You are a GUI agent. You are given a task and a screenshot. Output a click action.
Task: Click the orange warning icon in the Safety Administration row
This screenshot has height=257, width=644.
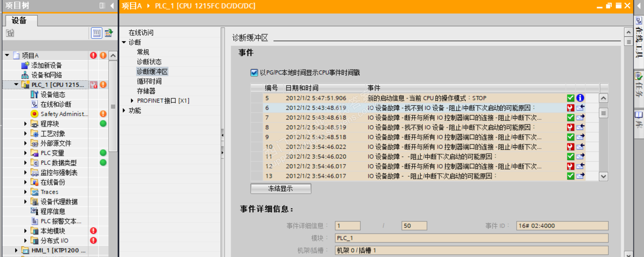103,114
